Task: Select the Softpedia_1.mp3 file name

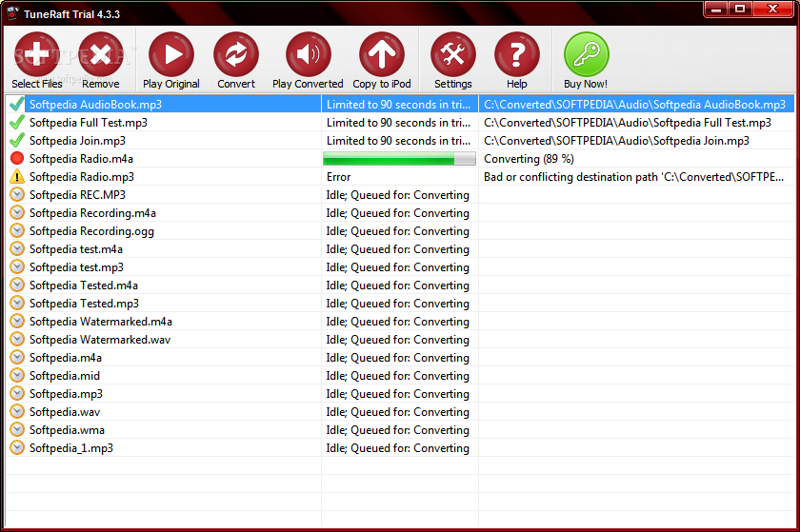Action: coord(70,448)
